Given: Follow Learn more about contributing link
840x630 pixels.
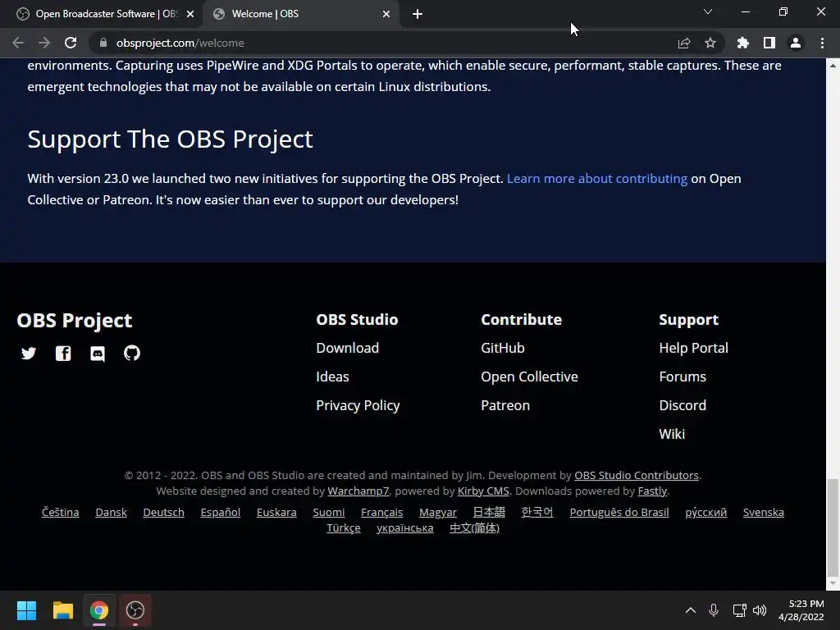Looking at the screenshot, I should click(x=597, y=178).
